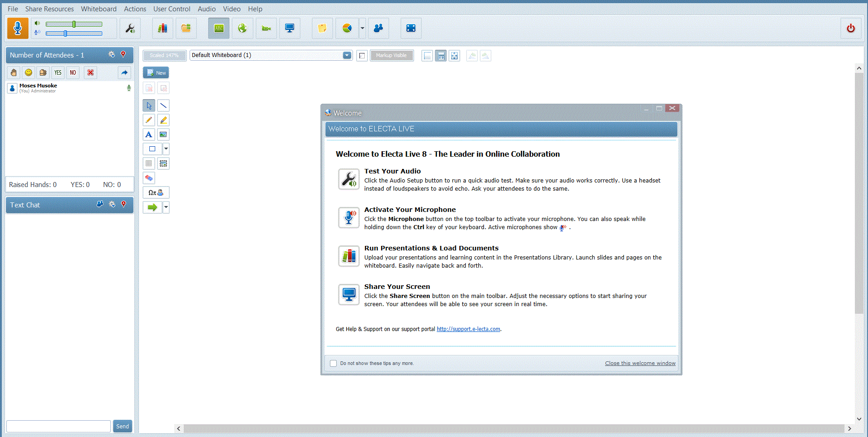Select the eraser tool

pyautogui.click(x=149, y=178)
